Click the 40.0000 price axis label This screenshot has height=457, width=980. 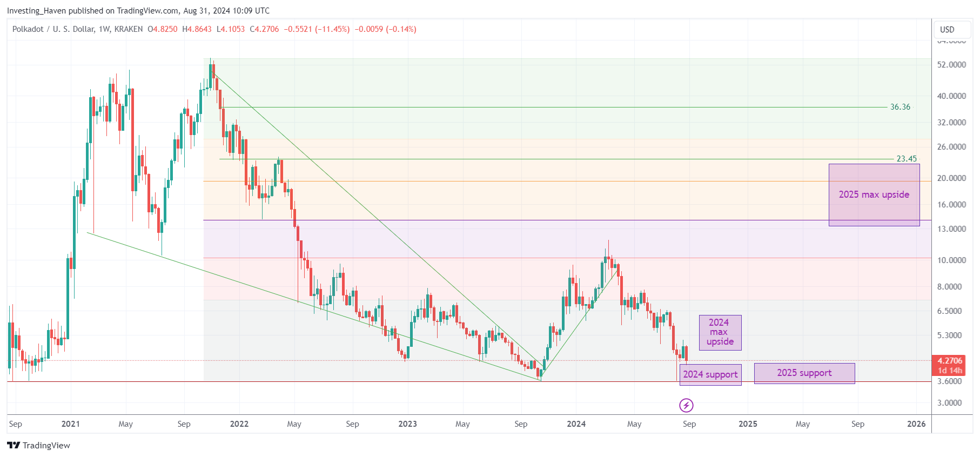(x=951, y=96)
